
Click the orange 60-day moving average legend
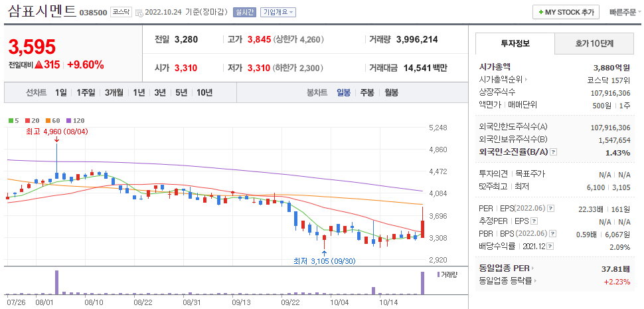(52, 121)
